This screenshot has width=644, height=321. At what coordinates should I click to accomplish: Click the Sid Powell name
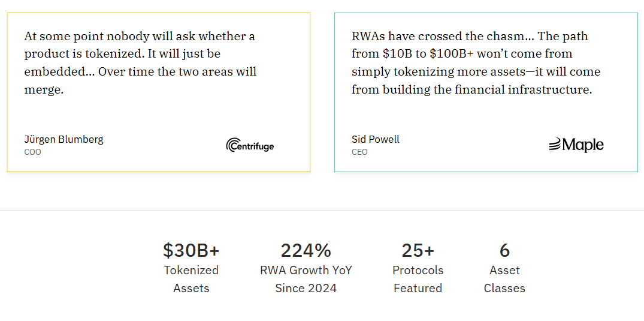pyautogui.click(x=375, y=139)
